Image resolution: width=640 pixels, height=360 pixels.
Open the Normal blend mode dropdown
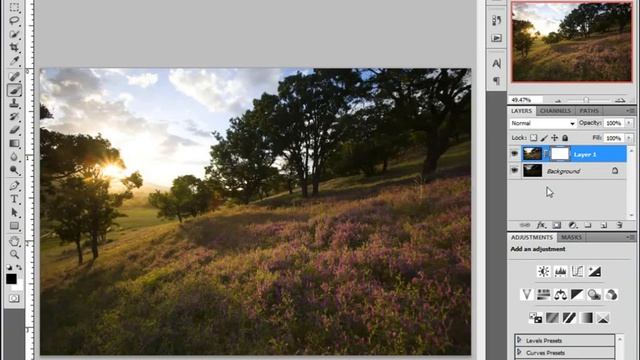[542, 123]
